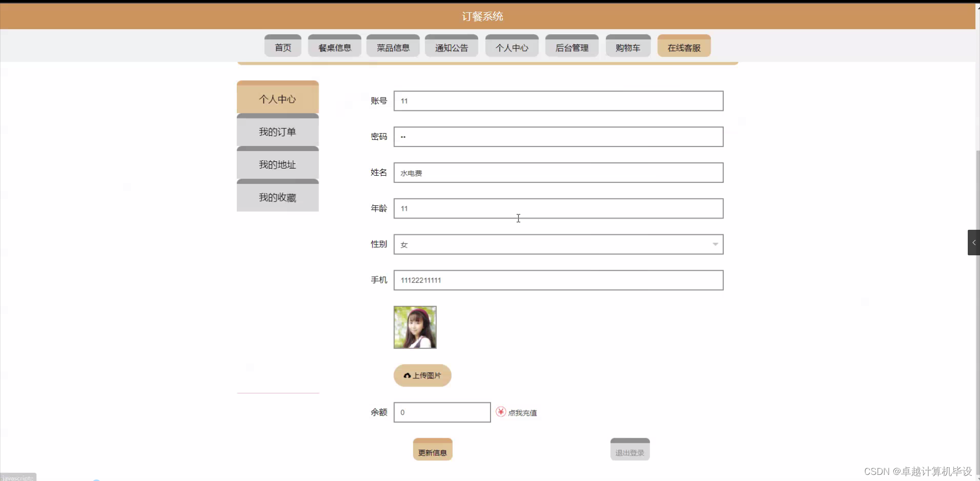Image resolution: width=980 pixels, height=481 pixels.
Task: Click the cloud upload icon on 上传图片
Action: click(x=407, y=375)
